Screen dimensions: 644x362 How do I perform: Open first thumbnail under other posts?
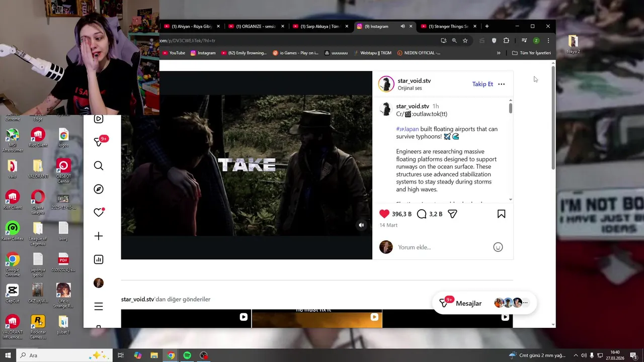186,319
